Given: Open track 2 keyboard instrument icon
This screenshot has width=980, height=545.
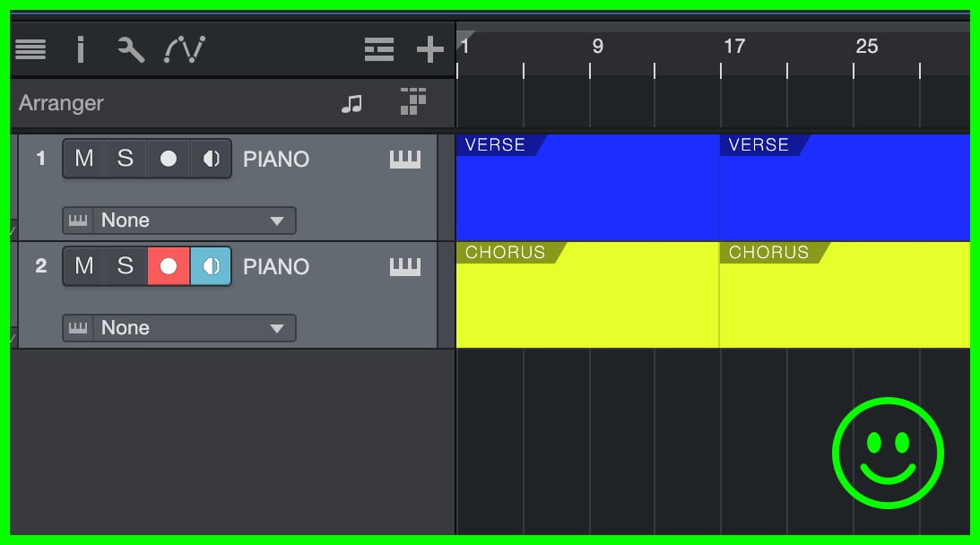Looking at the screenshot, I should click(405, 267).
